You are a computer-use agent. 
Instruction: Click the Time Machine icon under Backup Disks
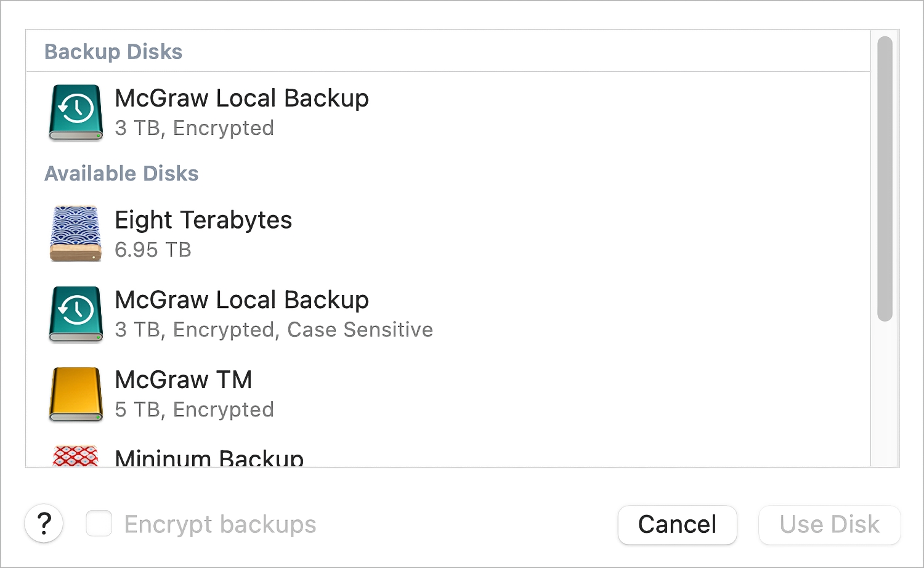pos(76,113)
